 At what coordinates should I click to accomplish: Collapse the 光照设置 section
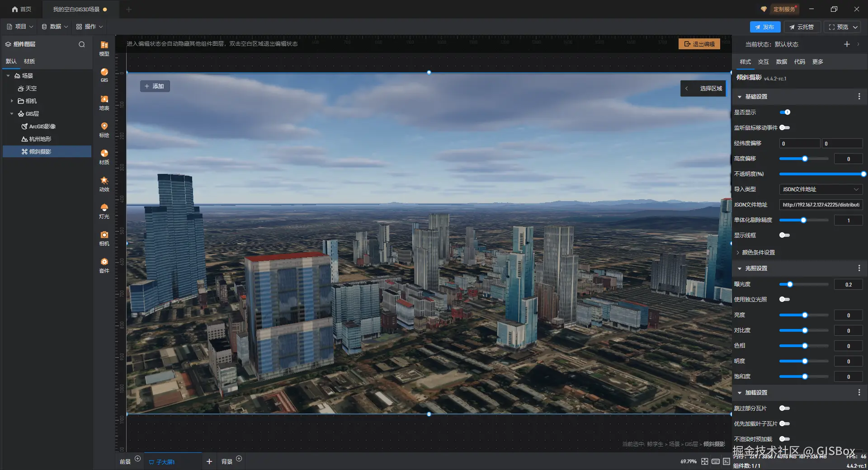pyautogui.click(x=740, y=268)
